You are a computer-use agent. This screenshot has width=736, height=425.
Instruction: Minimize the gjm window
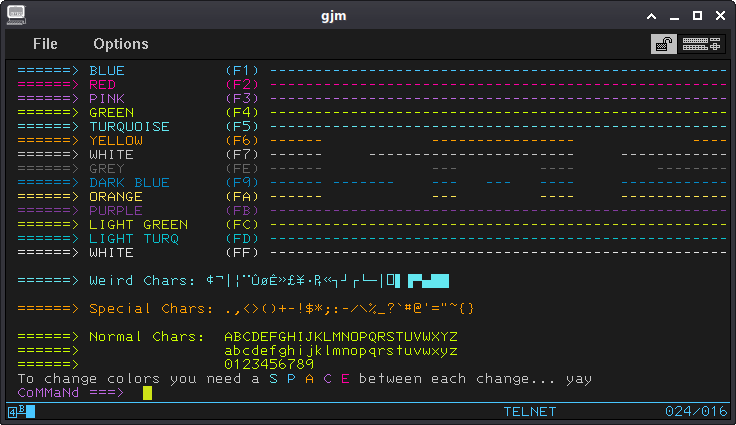pyautogui.click(x=675, y=16)
